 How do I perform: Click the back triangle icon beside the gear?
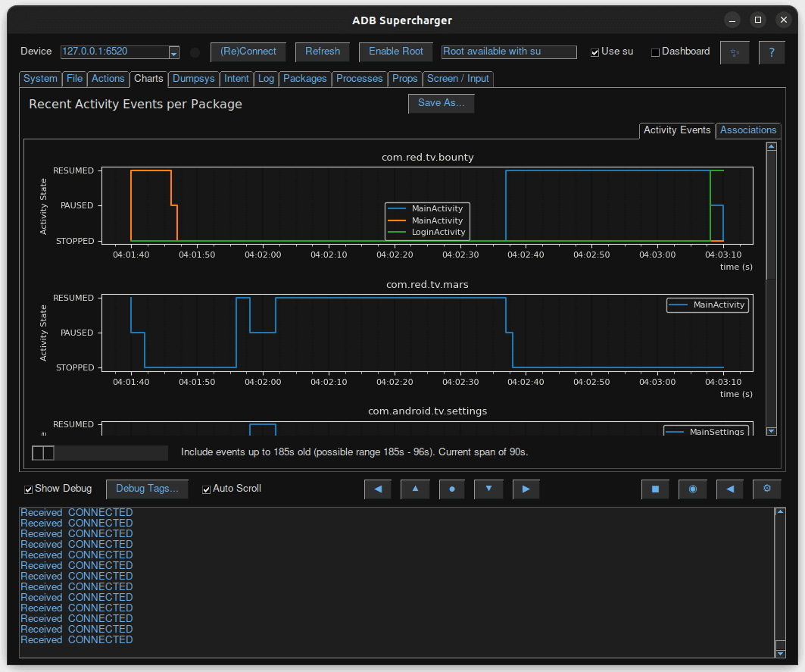730,489
